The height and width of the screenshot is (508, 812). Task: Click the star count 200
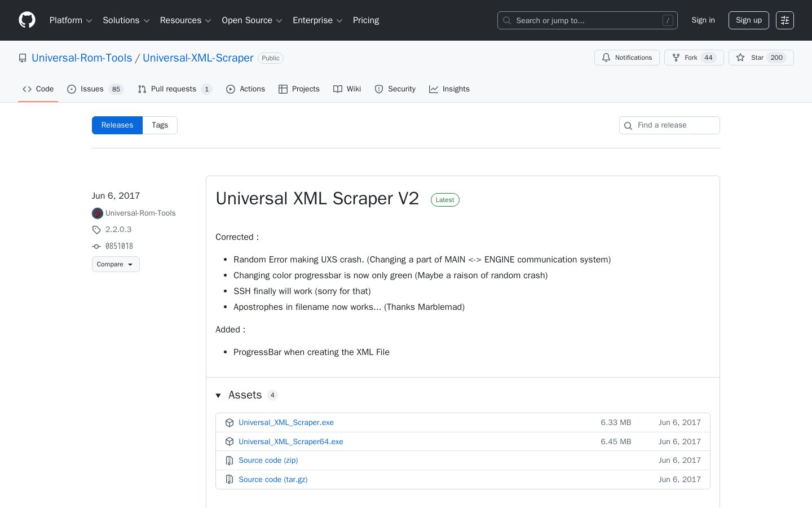[x=776, y=58]
